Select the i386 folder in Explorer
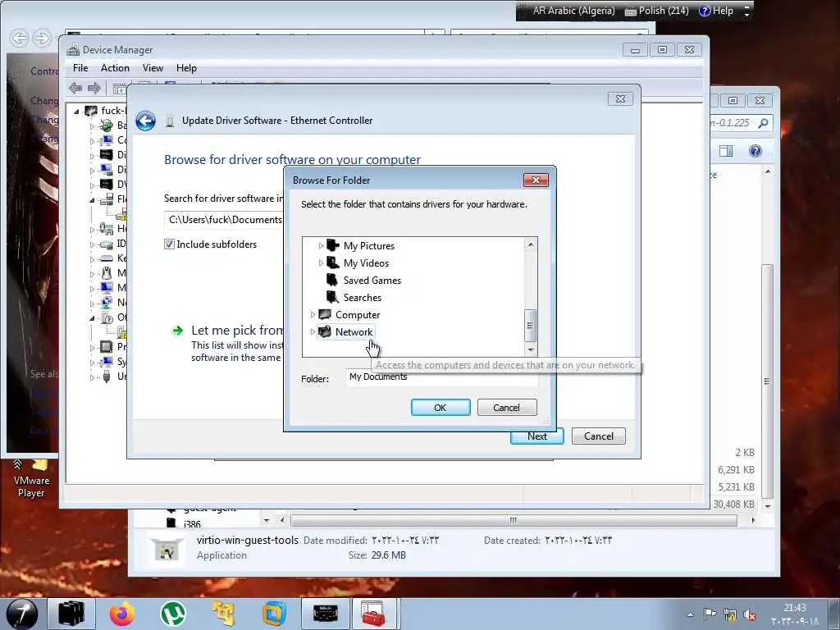840x630 pixels. point(191,524)
